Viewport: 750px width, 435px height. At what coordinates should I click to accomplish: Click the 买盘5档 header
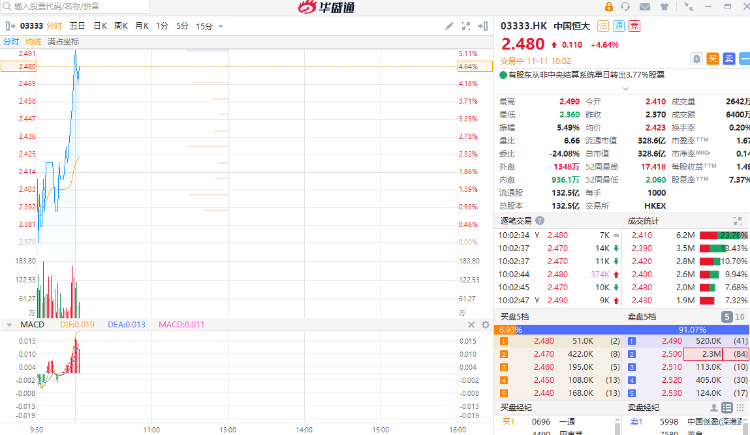514,317
